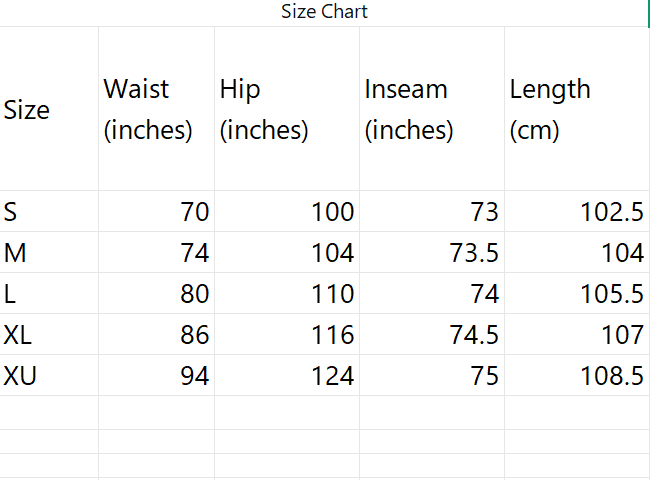Select the waist value 70 cell
The width and height of the screenshot is (650, 480).
pyautogui.click(x=156, y=212)
